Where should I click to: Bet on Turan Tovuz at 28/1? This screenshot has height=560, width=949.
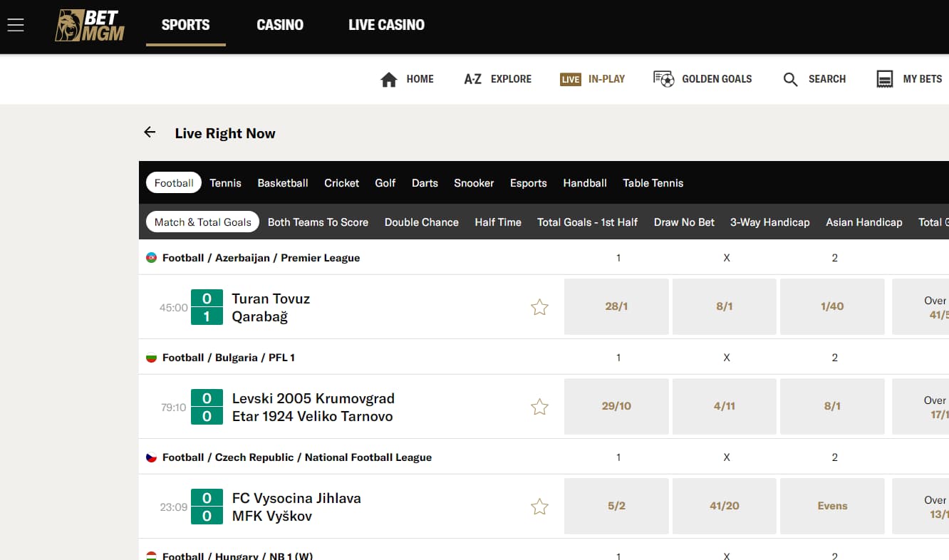tap(616, 306)
